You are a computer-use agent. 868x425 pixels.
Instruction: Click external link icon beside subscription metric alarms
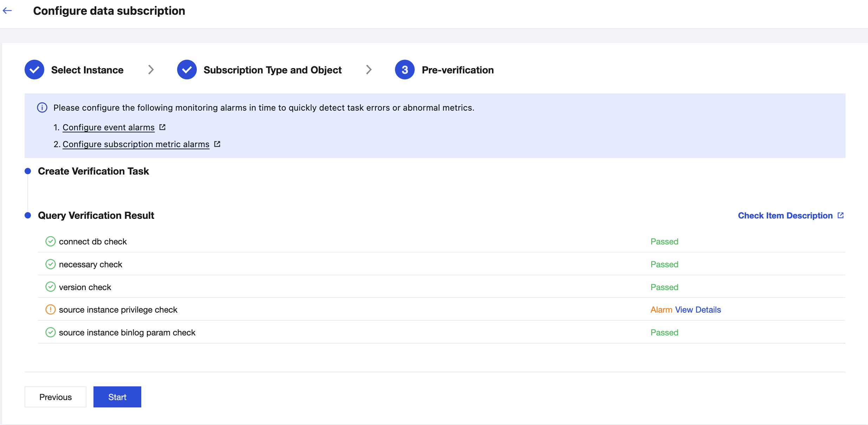coord(217,144)
